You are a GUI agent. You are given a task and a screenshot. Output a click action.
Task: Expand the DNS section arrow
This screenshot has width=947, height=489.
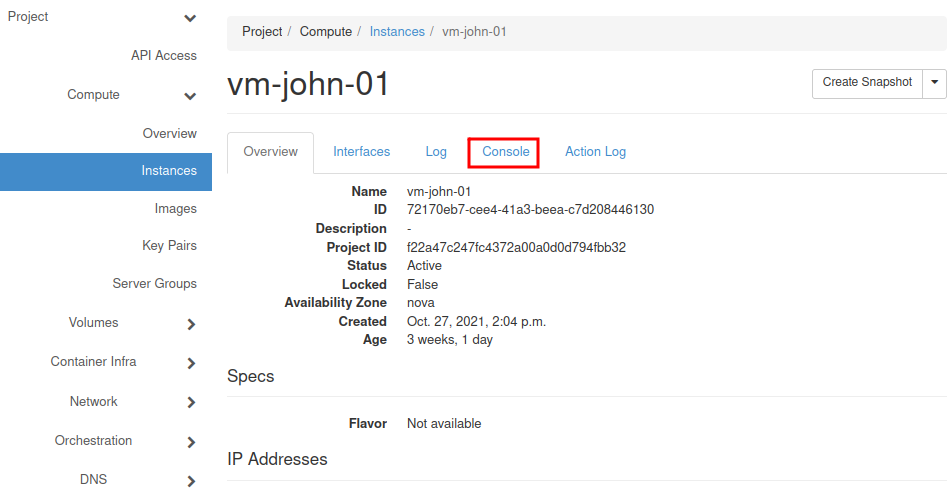pyautogui.click(x=191, y=480)
